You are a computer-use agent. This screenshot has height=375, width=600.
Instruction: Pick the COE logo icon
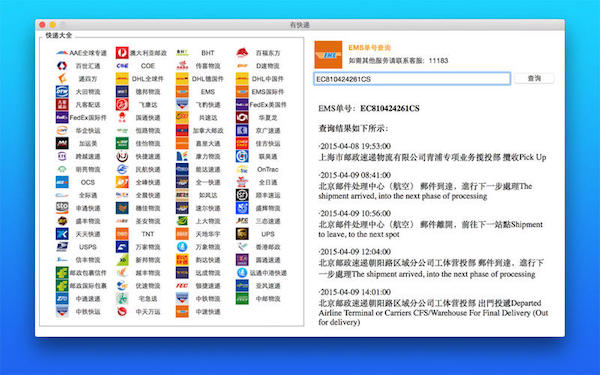122,66
